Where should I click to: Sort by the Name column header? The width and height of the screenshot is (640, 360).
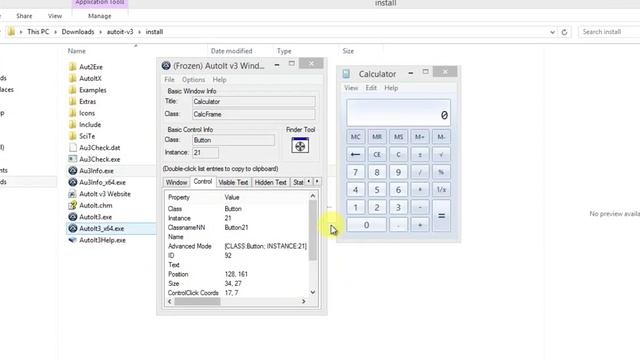(77, 51)
